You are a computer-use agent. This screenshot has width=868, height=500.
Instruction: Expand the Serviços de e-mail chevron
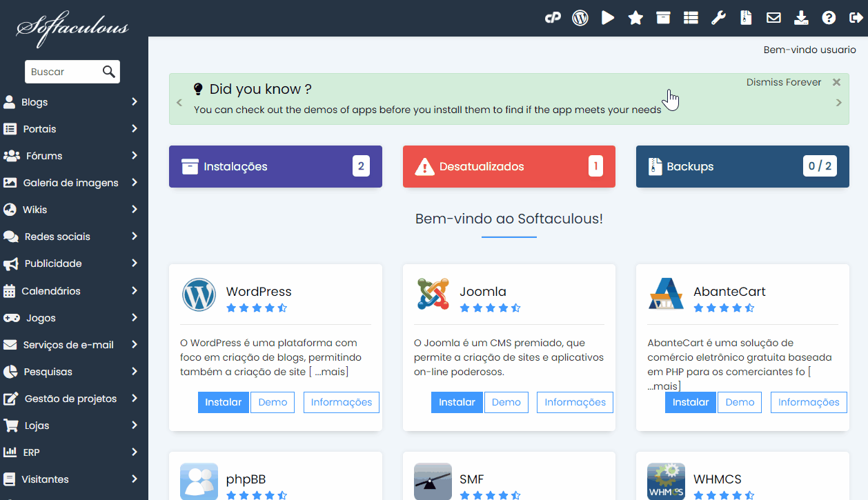click(x=135, y=345)
